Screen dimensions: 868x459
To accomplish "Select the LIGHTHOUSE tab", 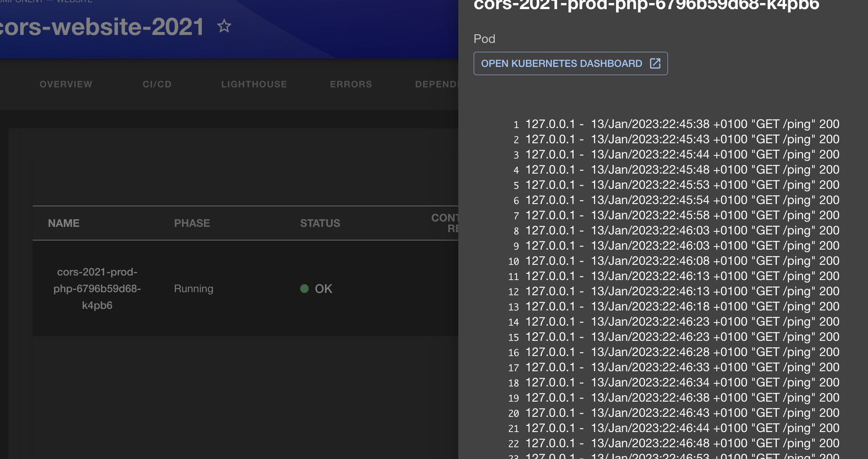I will (x=254, y=84).
